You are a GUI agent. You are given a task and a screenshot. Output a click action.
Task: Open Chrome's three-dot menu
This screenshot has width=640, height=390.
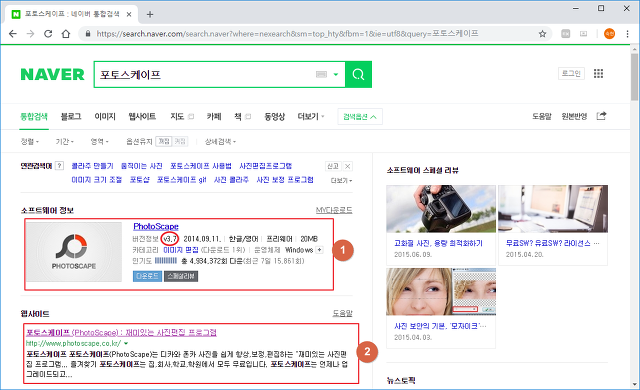pyautogui.click(x=627, y=34)
